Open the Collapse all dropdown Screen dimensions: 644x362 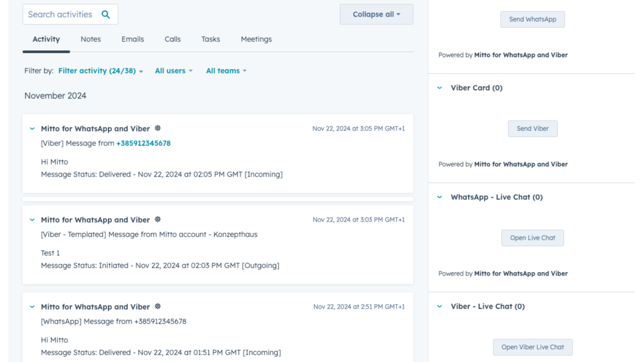coord(376,14)
